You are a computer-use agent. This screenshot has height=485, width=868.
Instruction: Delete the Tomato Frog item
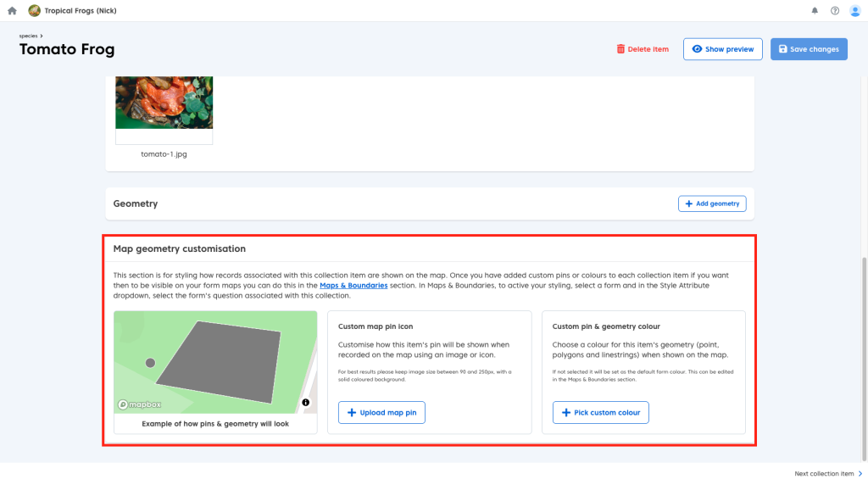[643, 49]
